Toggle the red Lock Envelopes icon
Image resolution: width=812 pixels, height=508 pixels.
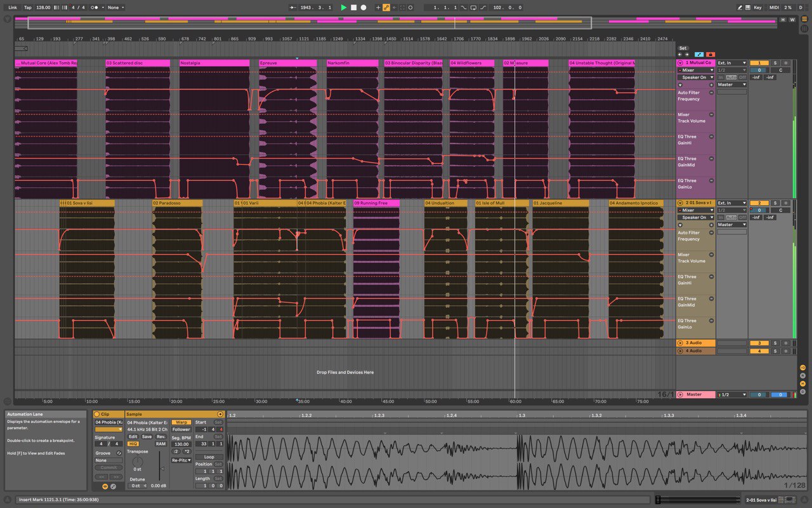(710, 55)
